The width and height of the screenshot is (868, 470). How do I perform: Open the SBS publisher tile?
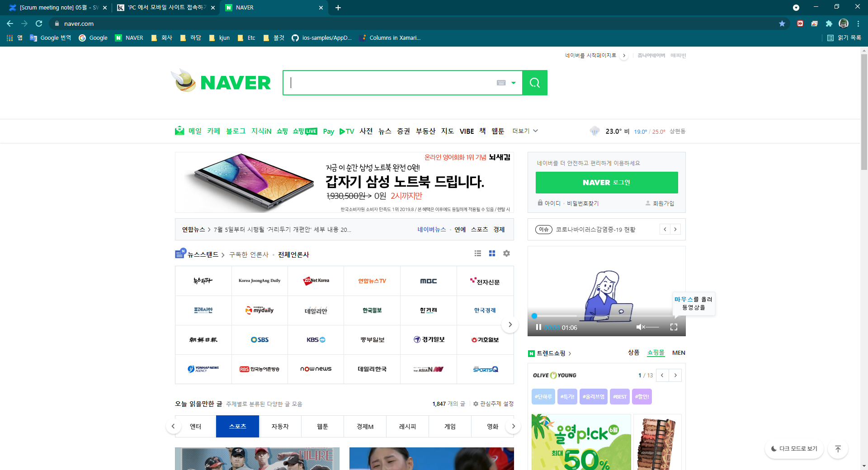[259, 340]
